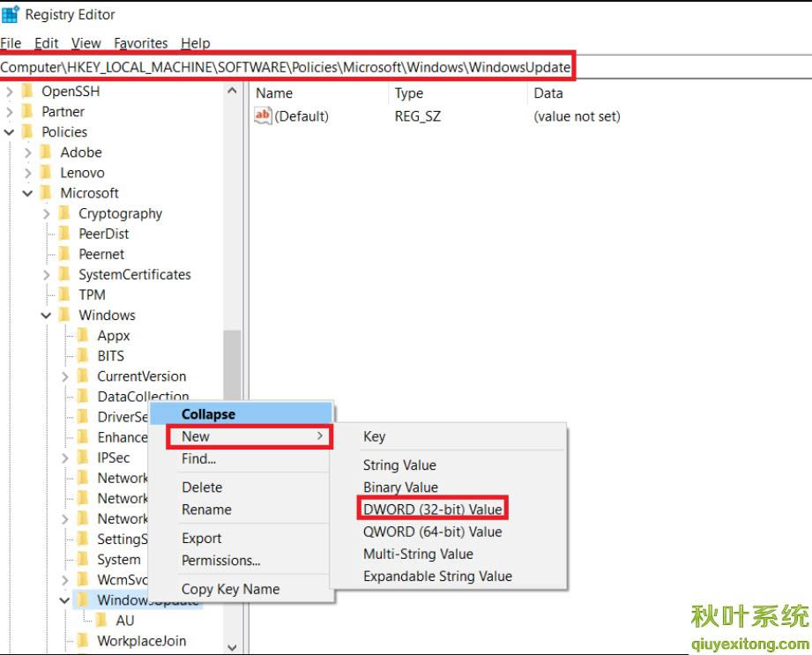Open Permissions... from the context menu
812x655 pixels.
pos(241,561)
